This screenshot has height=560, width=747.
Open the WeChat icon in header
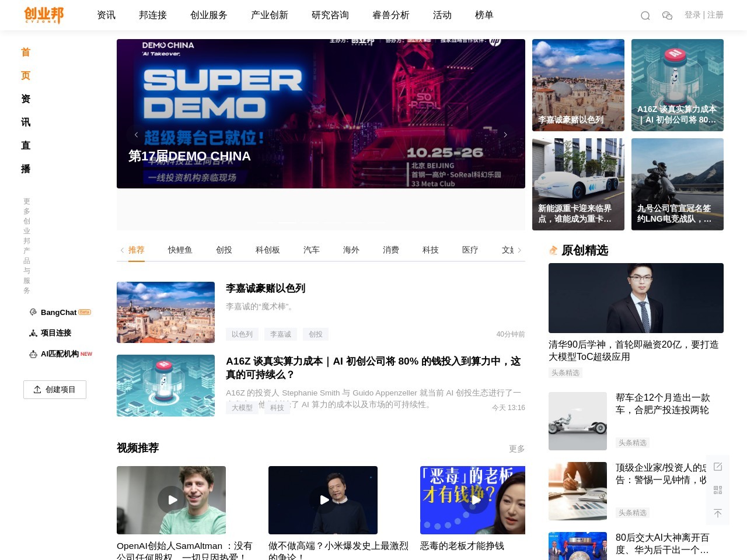tap(667, 16)
